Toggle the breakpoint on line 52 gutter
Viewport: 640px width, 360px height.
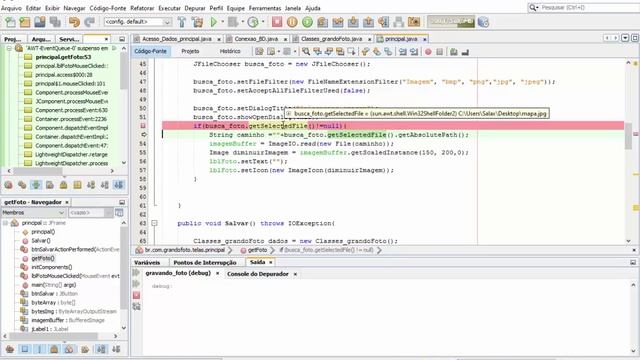(143, 126)
